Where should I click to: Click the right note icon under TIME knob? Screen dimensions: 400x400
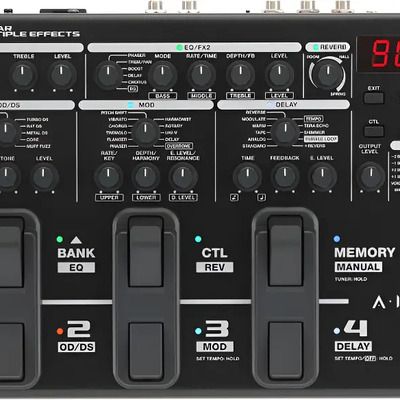pos(262,197)
